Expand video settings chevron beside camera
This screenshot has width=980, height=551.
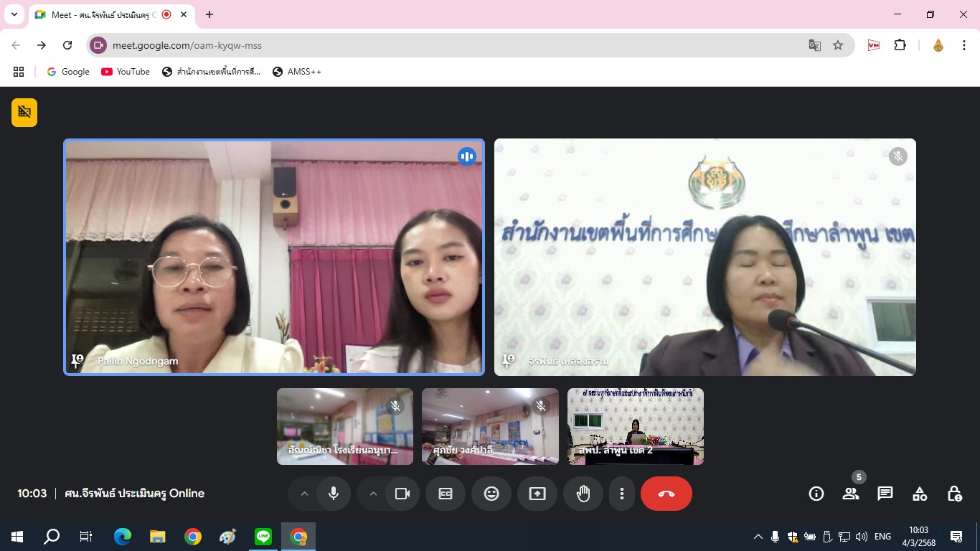coord(373,494)
